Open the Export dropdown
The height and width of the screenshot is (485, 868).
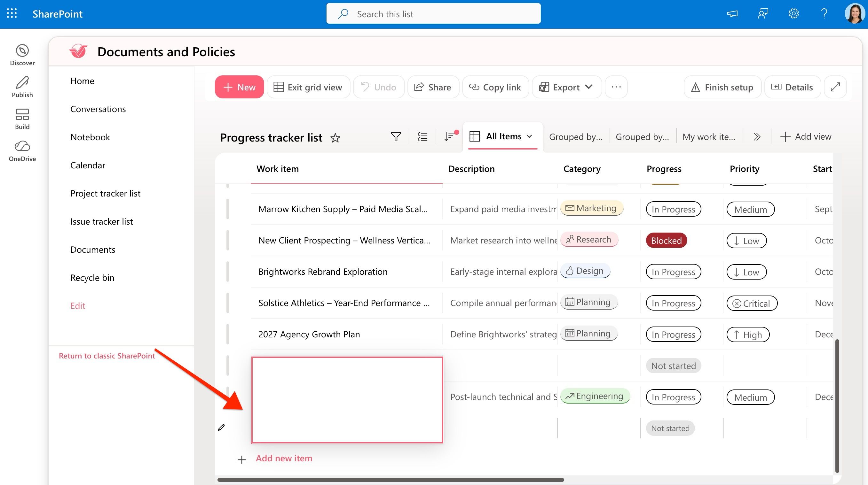point(567,87)
